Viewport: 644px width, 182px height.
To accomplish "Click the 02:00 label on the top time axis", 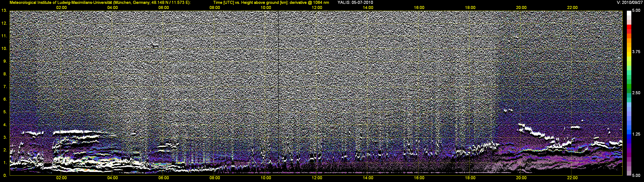I will pyautogui.click(x=61, y=8).
